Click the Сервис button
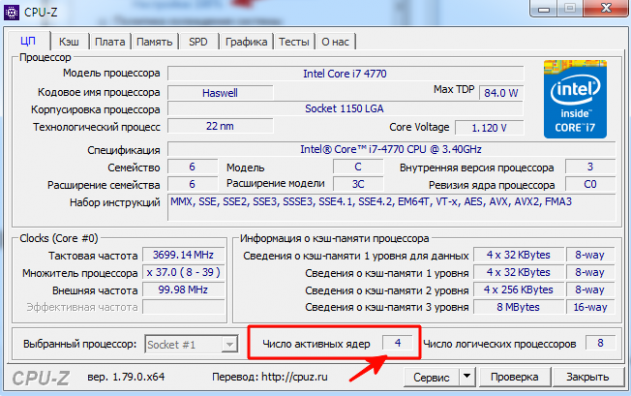This screenshot has width=631, height=396. pos(431,377)
